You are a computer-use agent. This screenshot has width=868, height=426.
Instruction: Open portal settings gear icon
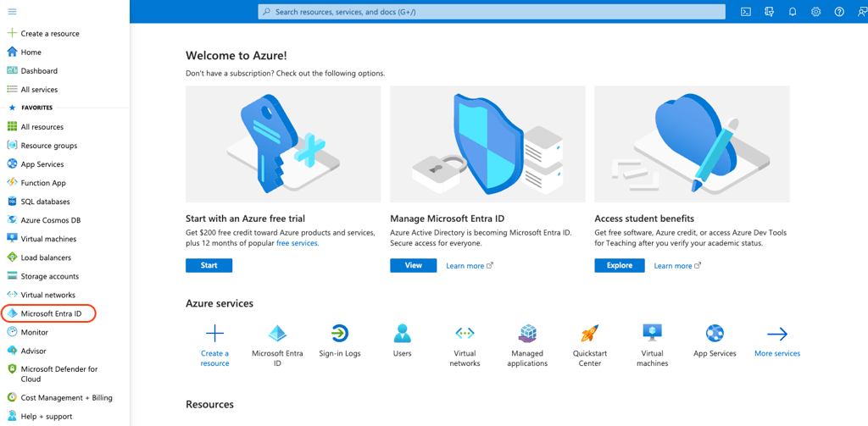[816, 12]
